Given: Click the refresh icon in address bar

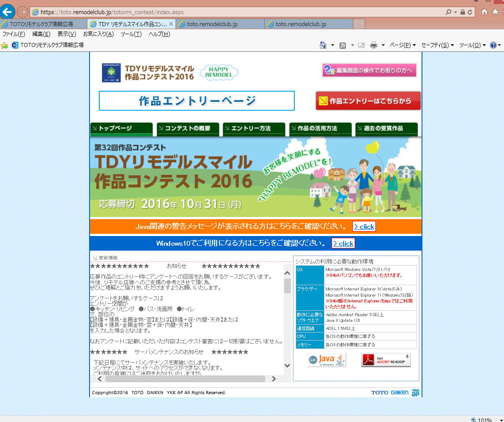Looking at the screenshot, I should [x=470, y=12].
